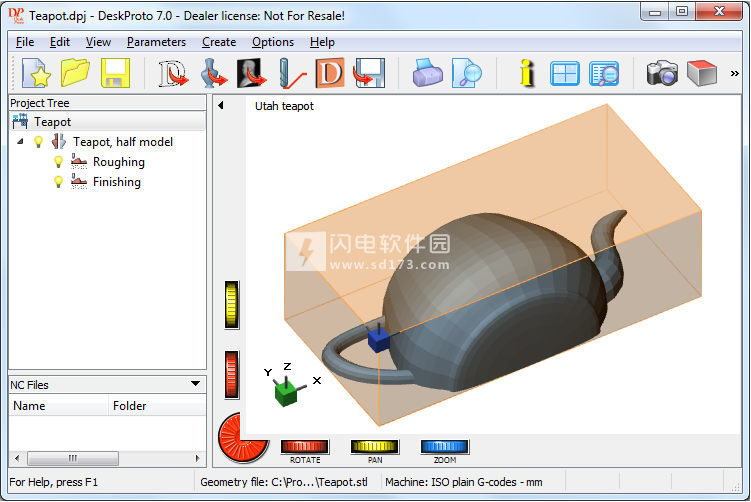751x502 pixels.
Task: Click the red ROTATE thumbwheel
Action: pyautogui.click(x=305, y=446)
